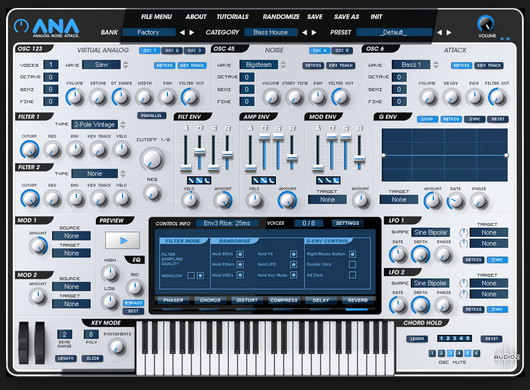This screenshot has height=390, width=530.
Task: Open the Category Bass House selector
Action: [x=271, y=32]
